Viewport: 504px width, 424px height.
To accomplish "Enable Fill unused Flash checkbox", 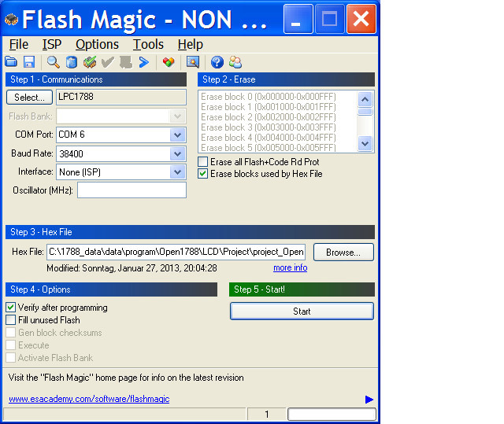I will coord(10,320).
